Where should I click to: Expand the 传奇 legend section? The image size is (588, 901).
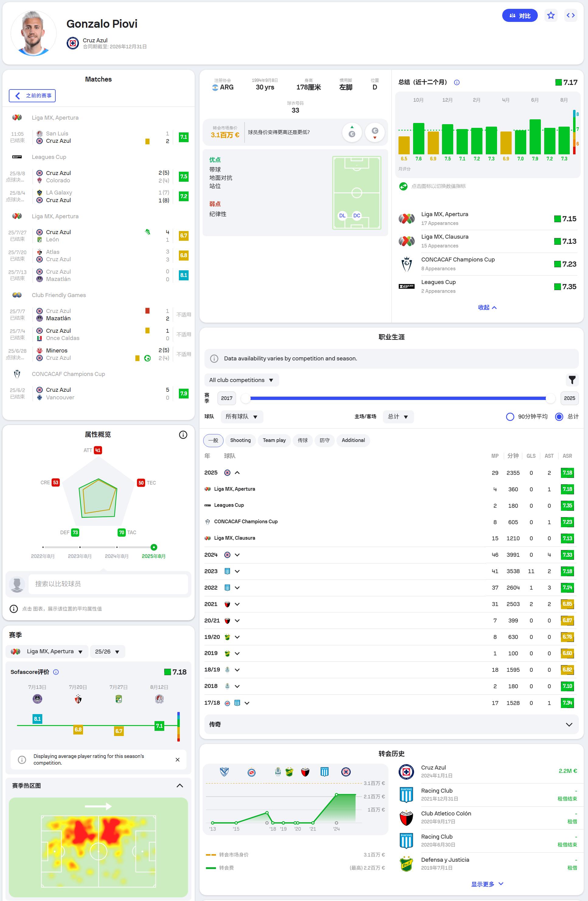coord(391,724)
